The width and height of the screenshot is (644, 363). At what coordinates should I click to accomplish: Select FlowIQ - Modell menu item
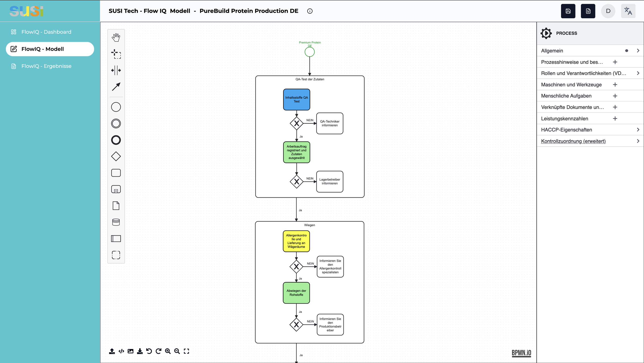click(x=50, y=49)
